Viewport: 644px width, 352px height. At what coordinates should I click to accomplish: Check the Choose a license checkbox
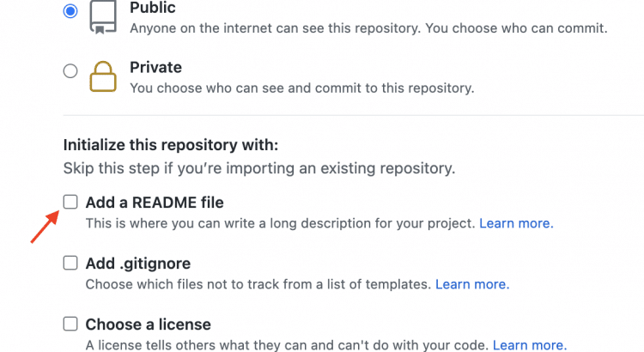point(70,324)
